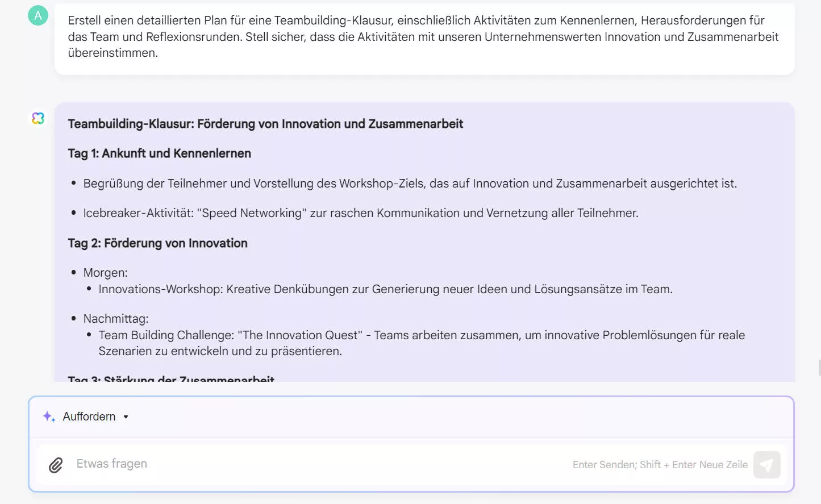
Task: Select the heading Teambuilding-Klausur in the response
Action: 265,123
